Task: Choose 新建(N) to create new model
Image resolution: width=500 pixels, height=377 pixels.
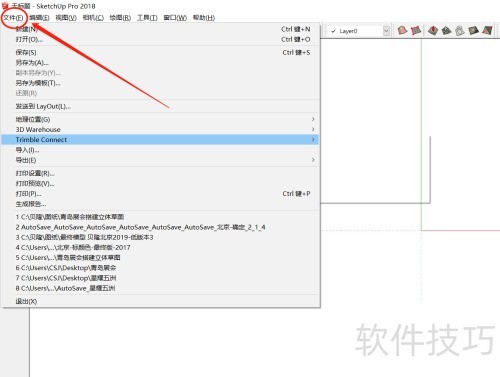Action: [x=161, y=29]
